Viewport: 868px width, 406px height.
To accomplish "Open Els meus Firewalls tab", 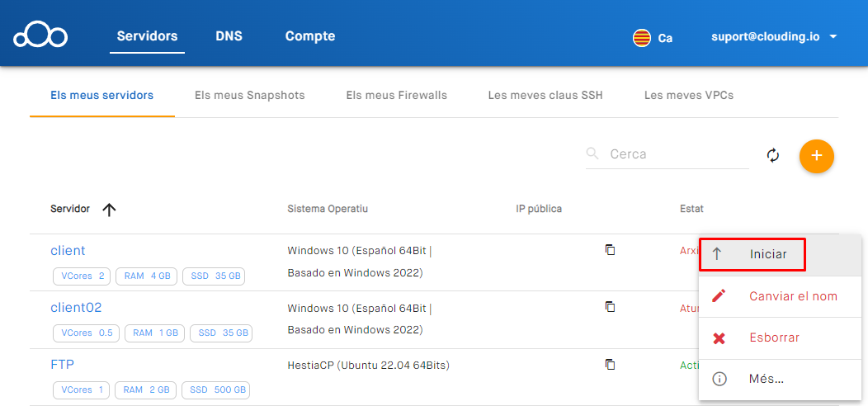I will pyautogui.click(x=396, y=95).
